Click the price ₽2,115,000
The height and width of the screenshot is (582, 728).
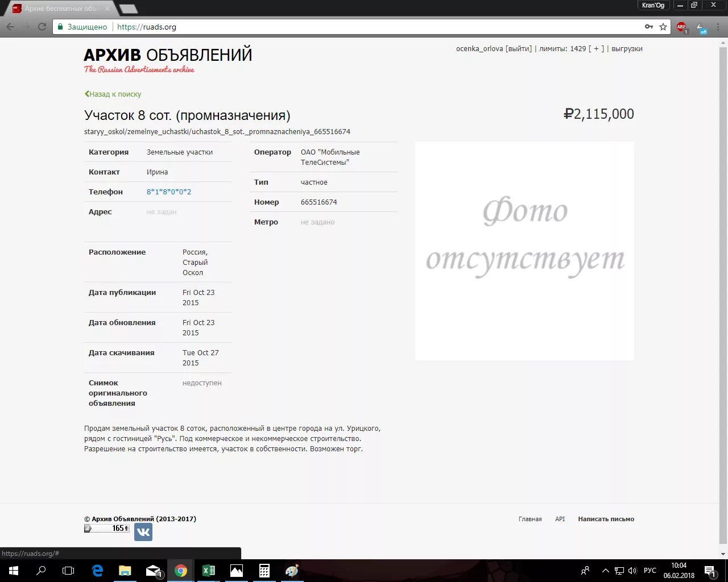tap(599, 114)
